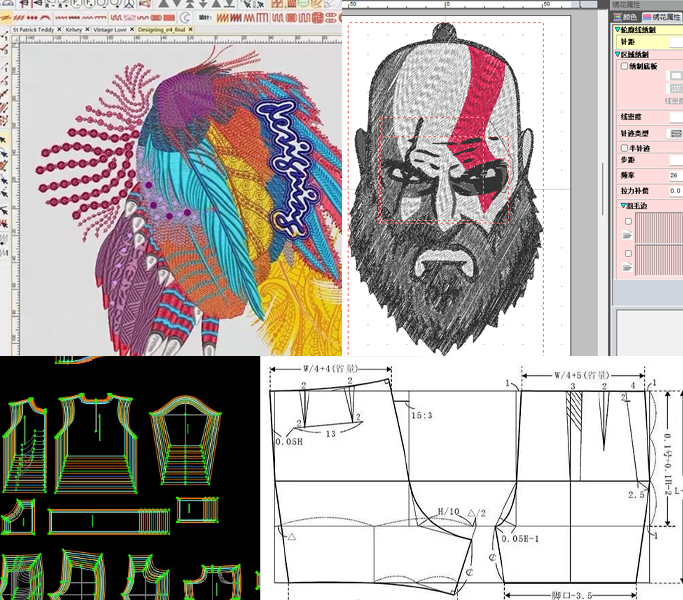Choose the grid pattern fill stitch icon

(317, 18)
